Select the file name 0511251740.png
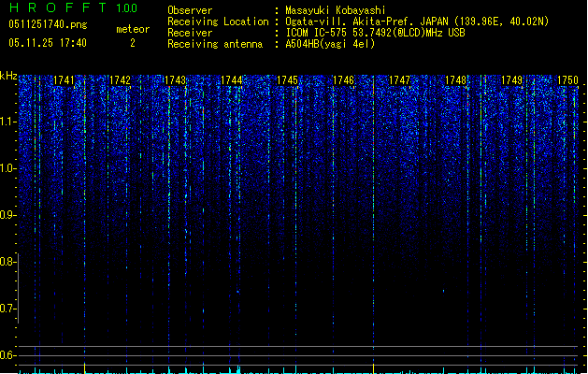The height and width of the screenshot is (374, 588). pos(48,24)
